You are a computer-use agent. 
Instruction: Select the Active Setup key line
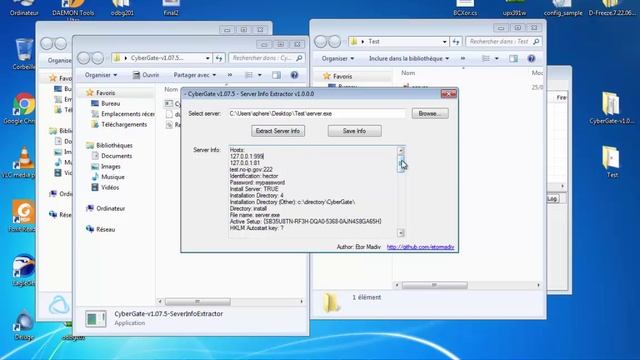305,221
